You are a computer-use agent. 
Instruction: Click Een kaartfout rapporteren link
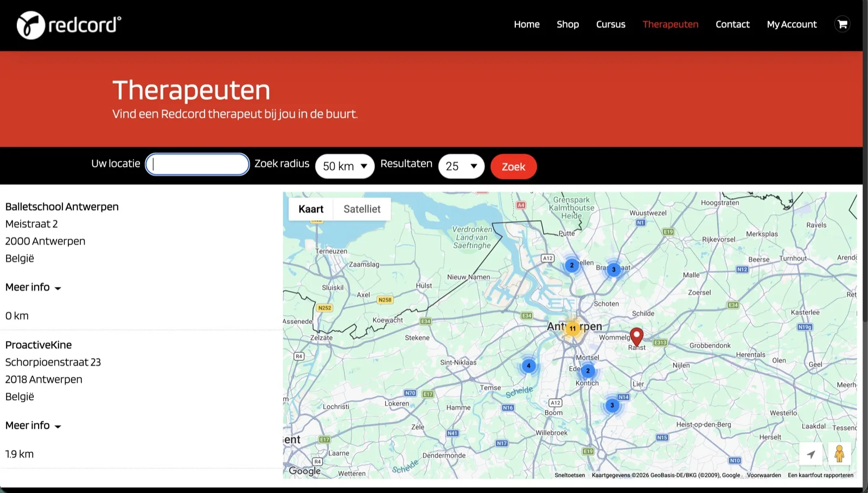point(820,476)
